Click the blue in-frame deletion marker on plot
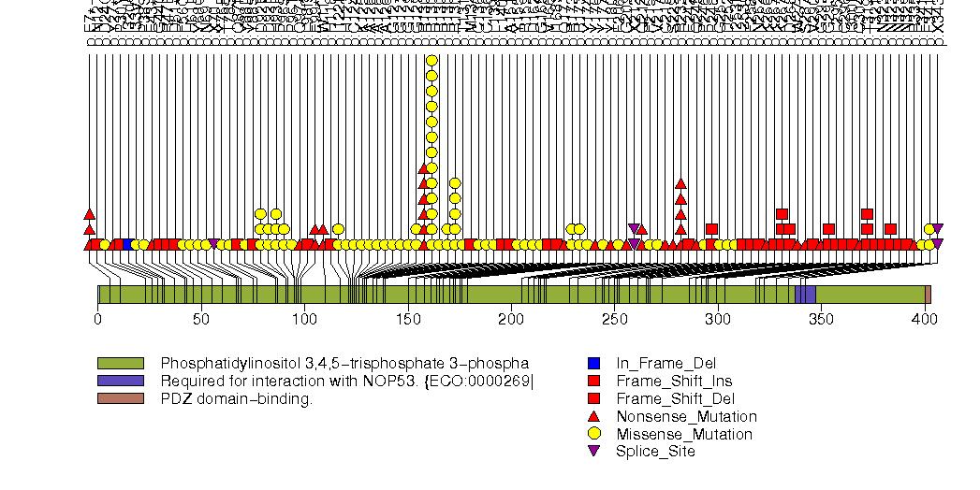The image size is (980, 490). coord(127,244)
